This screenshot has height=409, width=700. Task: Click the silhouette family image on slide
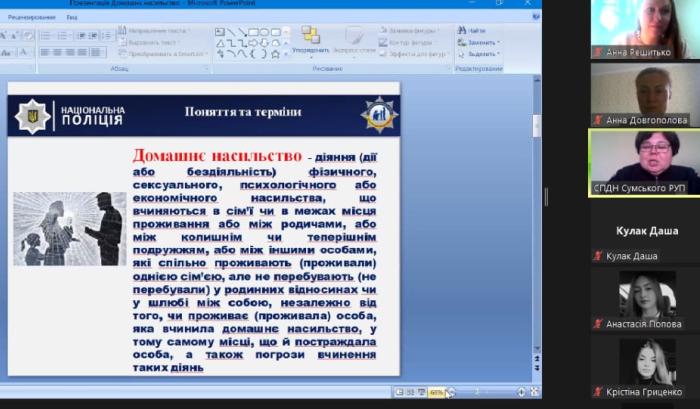[x=70, y=229]
